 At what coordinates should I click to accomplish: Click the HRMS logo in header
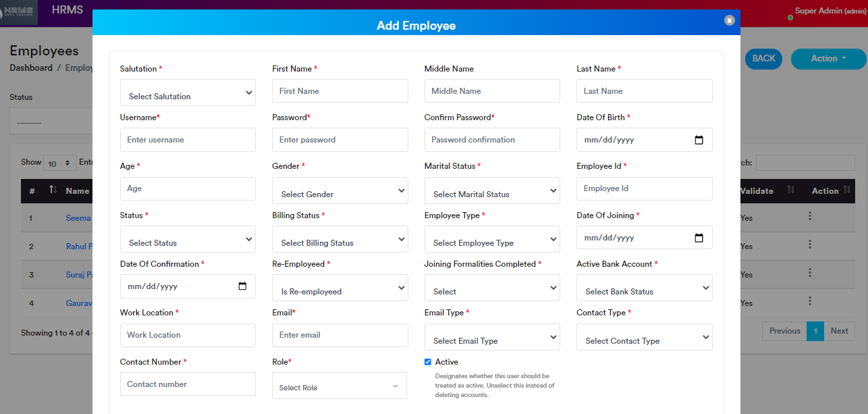pos(19,13)
